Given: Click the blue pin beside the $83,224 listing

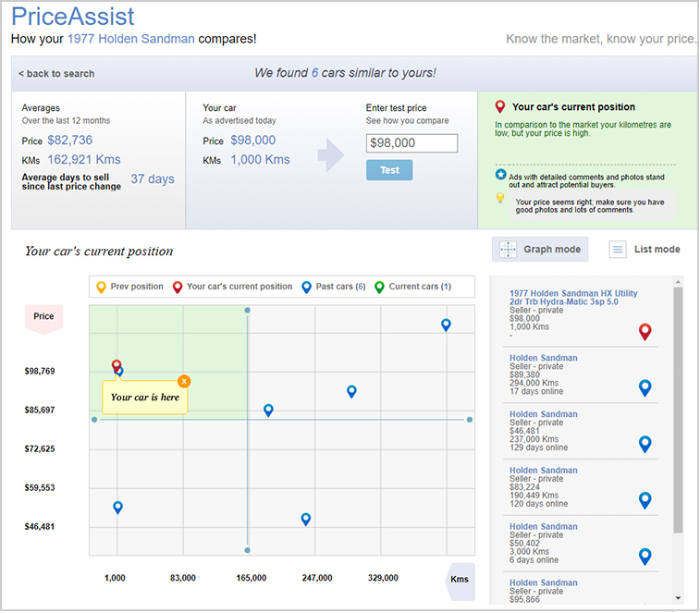Looking at the screenshot, I should pos(645,500).
